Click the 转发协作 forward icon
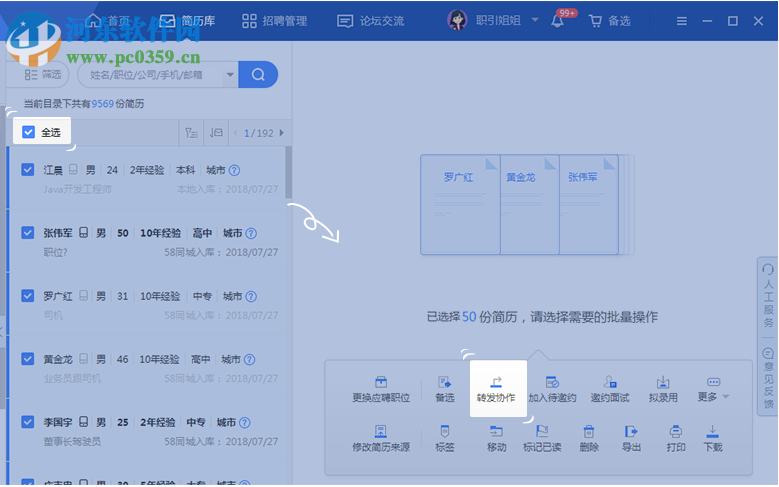Image resolution: width=779 pixels, height=487 pixels. pyautogui.click(x=496, y=382)
